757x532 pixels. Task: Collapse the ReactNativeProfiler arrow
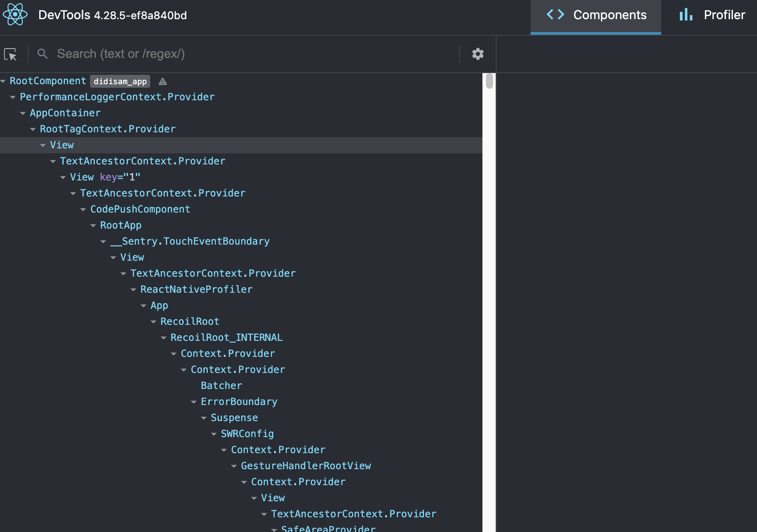(133, 290)
